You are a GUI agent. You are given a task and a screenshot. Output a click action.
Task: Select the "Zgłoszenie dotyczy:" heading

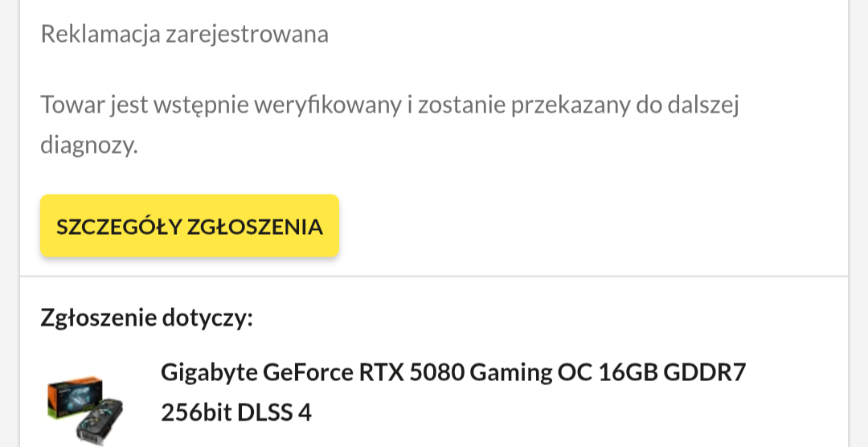[147, 318]
